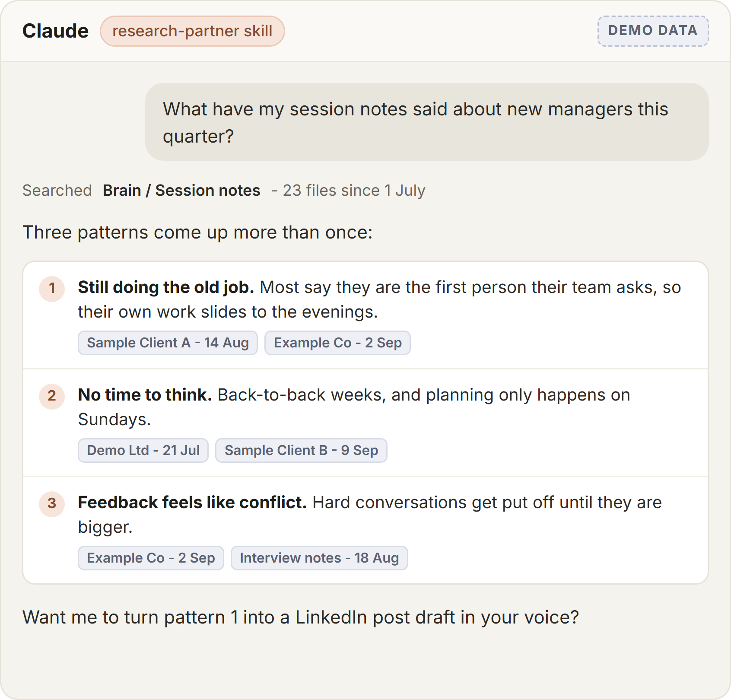The image size is (731, 700).
Task: Click the Brain / Session notes path
Action: tap(181, 191)
